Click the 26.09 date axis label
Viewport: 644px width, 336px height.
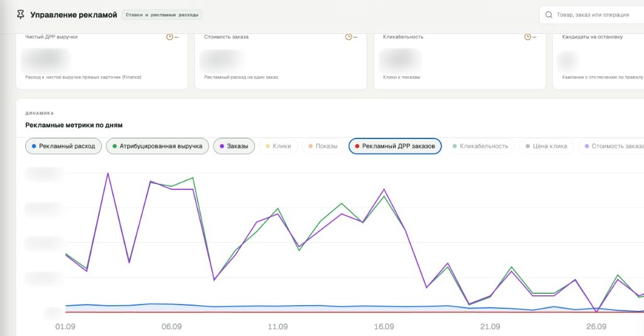pyautogui.click(x=596, y=327)
